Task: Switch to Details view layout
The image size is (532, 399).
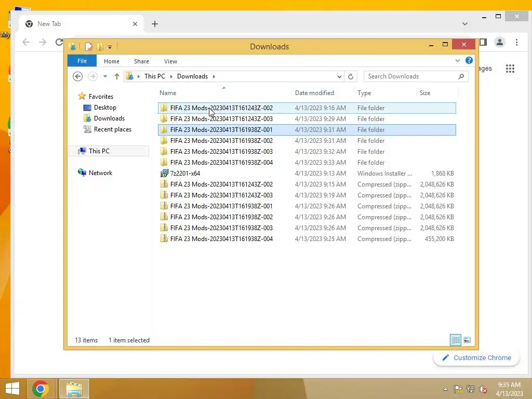Action: point(455,340)
